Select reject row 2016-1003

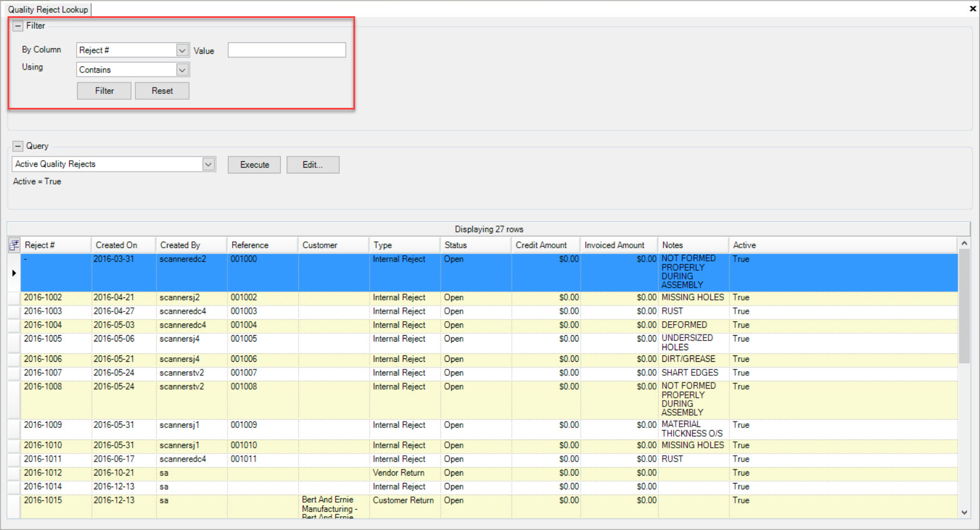(x=489, y=312)
